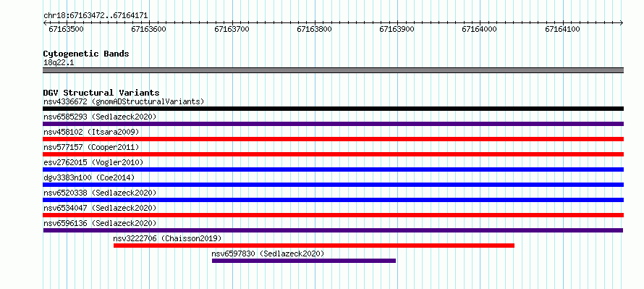Viewport: 644px width, 289px height.
Task: Select the blue nsv6520338 variant bar
Action: (x=333, y=200)
